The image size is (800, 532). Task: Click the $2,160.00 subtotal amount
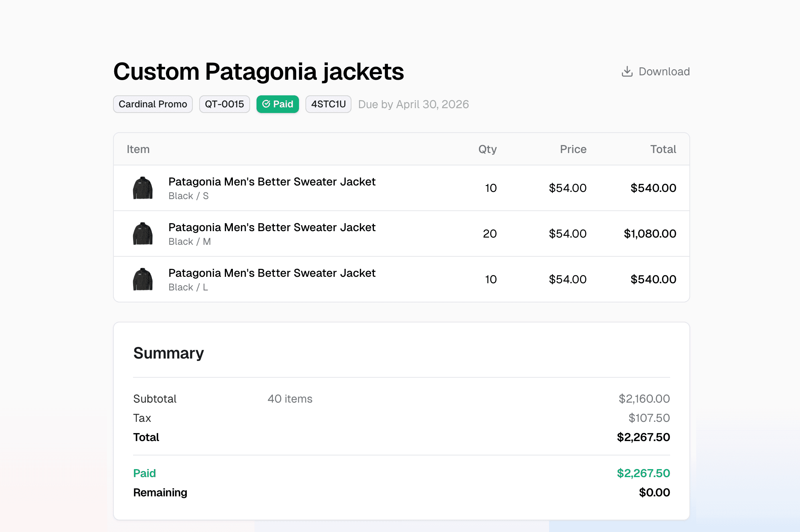click(644, 399)
